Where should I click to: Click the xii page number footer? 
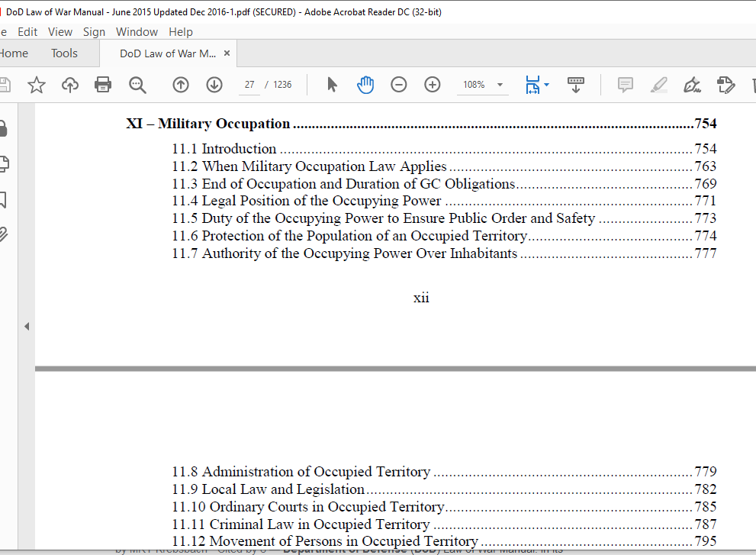pos(421,298)
